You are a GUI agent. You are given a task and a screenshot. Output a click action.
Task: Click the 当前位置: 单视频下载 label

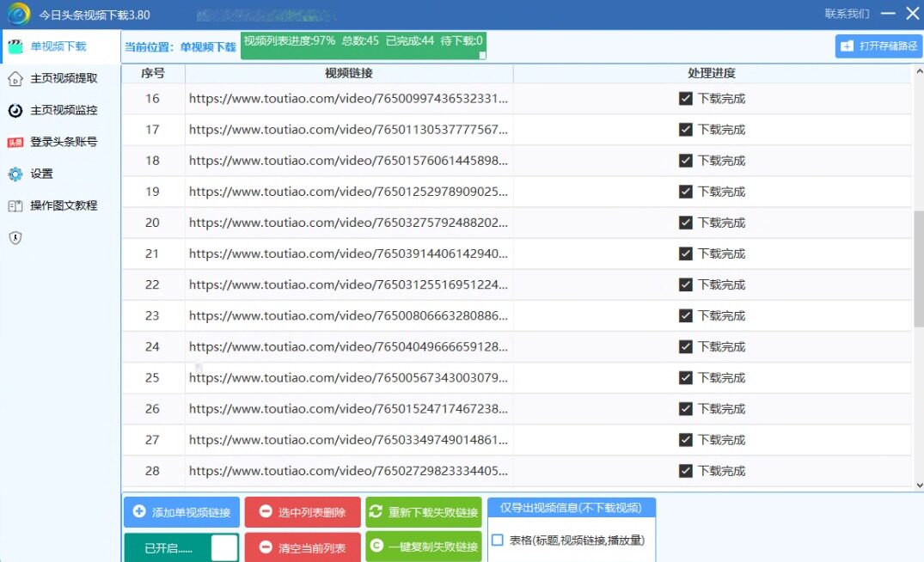coord(180,47)
